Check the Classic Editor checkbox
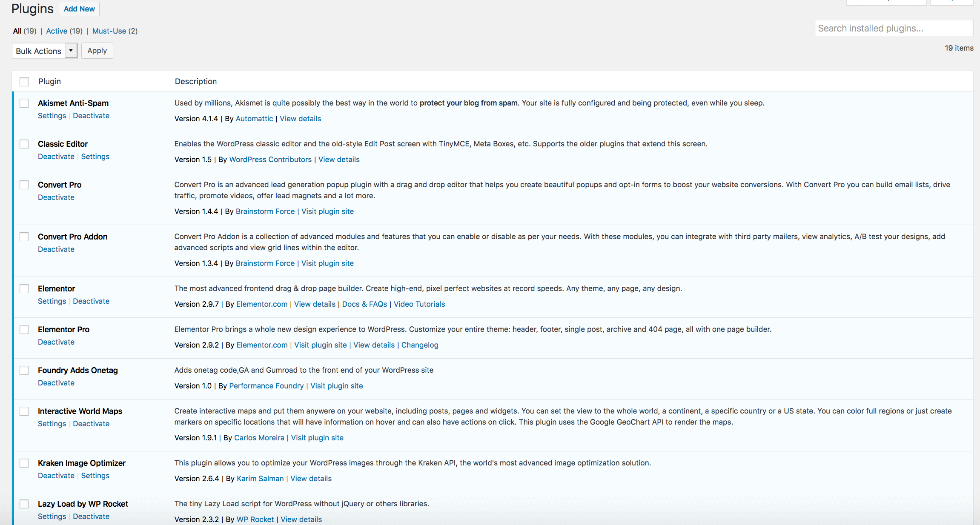 point(24,144)
